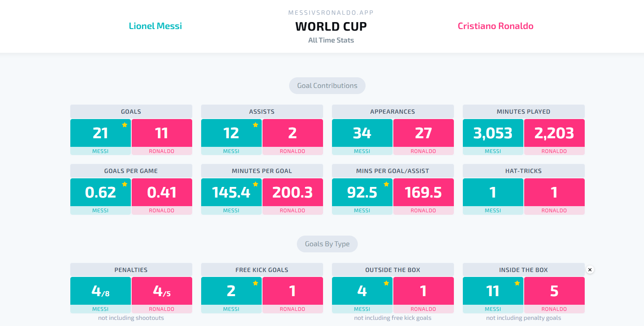Click the star on Minutes Per Goal tile
The image size is (644, 326).
coord(256,184)
